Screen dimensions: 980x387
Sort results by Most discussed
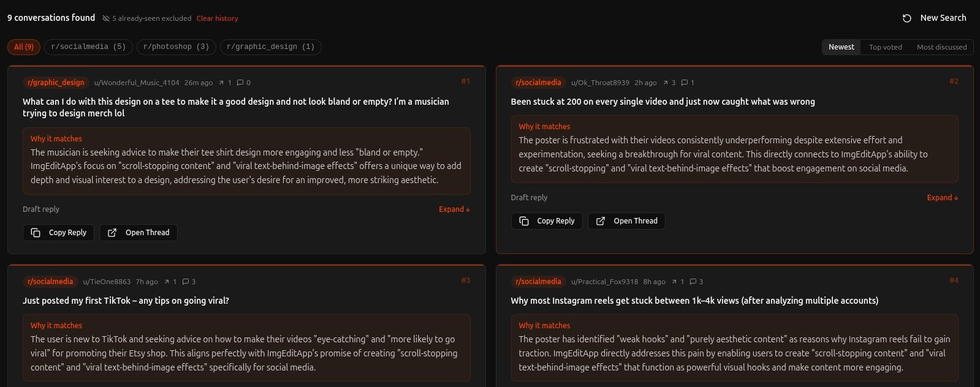click(941, 47)
